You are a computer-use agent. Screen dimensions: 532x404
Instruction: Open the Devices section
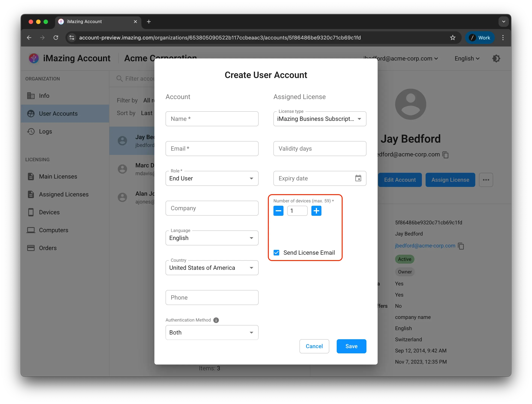pos(49,212)
